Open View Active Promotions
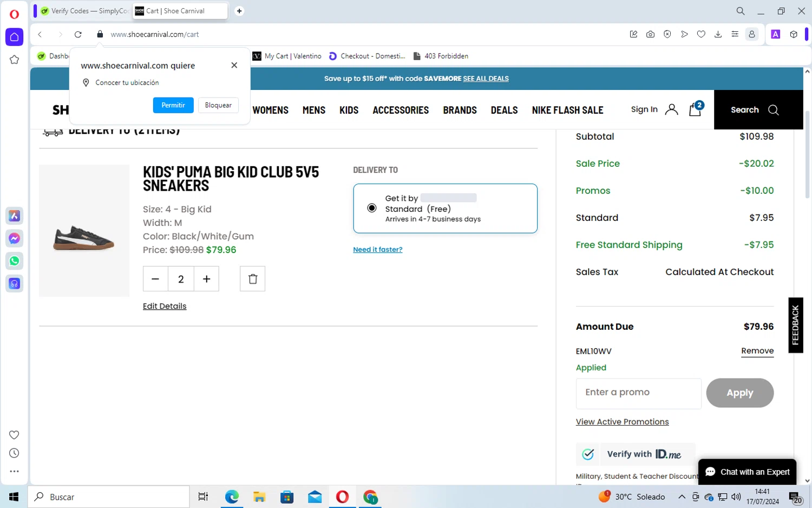This screenshot has width=812, height=508. pos(623,422)
